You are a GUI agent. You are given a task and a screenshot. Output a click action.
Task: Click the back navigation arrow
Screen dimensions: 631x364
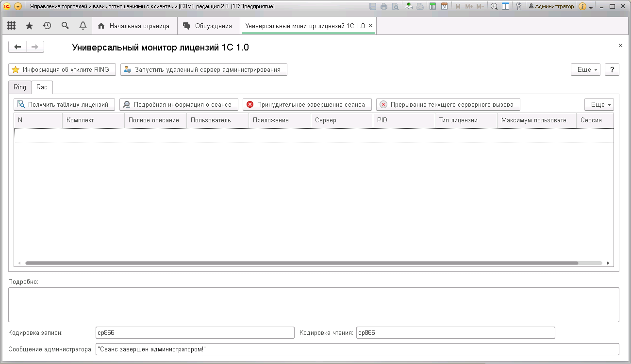(x=17, y=47)
